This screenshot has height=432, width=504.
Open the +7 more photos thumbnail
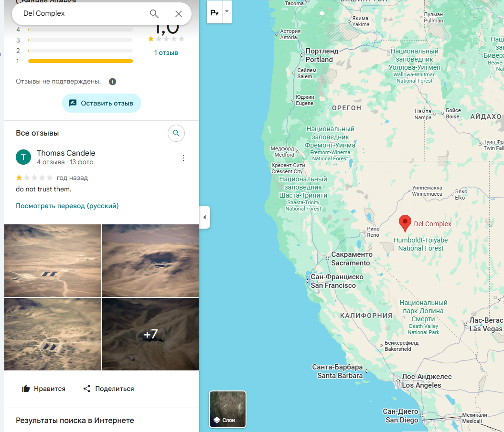click(x=151, y=334)
